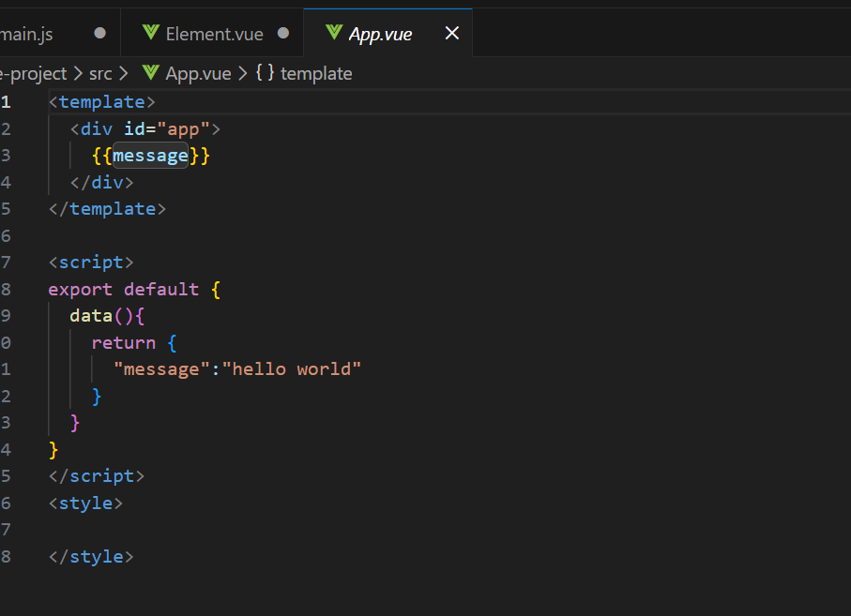Image resolution: width=851 pixels, height=616 pixels.
Task: Click the data() function line
Action: [x=107, y=316]
